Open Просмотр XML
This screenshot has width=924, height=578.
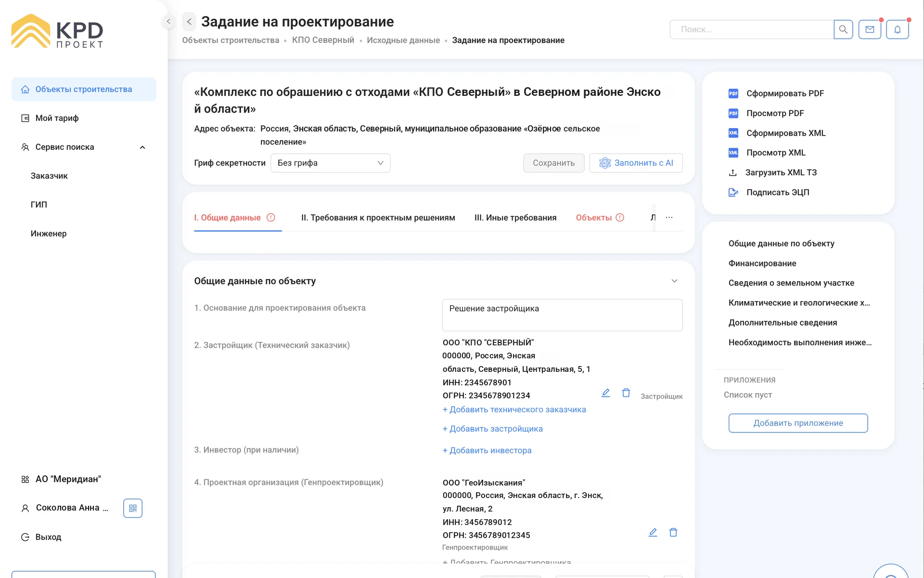[767, 153]
